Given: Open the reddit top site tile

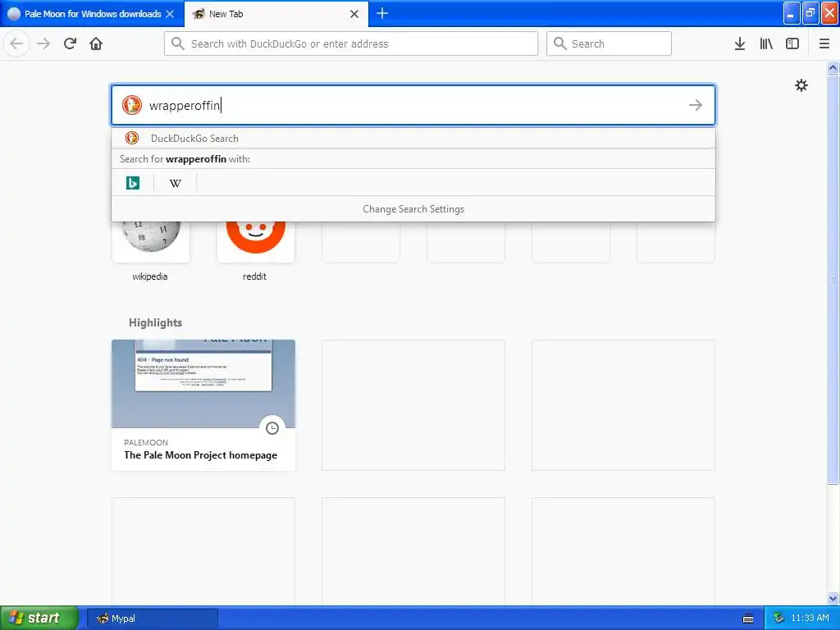Looking at the screenshot, I should point(256,241).
